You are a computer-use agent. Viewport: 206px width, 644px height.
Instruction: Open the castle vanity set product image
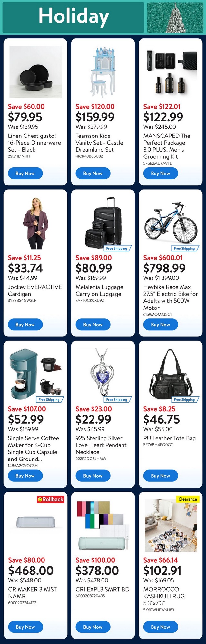[103, 72]
